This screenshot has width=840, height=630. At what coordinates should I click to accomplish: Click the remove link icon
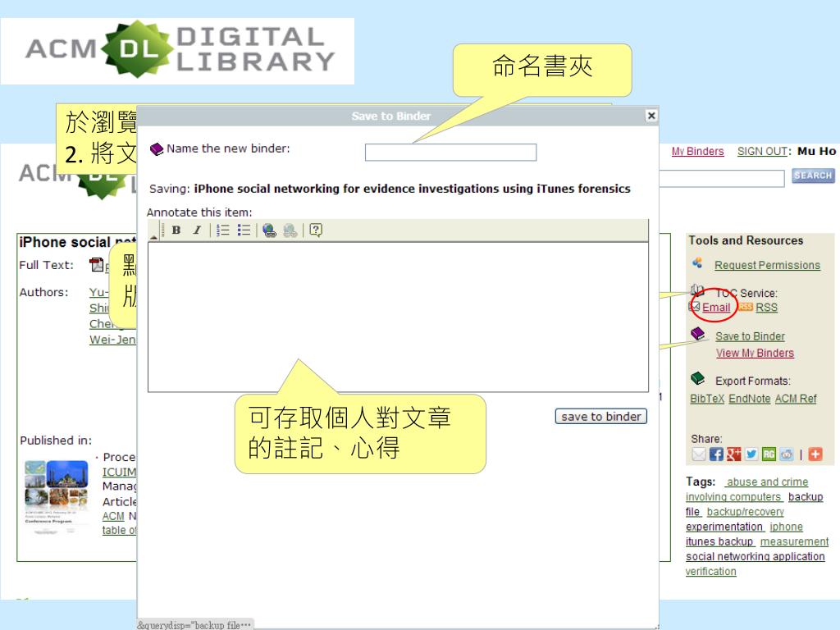[x=290, y=231]
